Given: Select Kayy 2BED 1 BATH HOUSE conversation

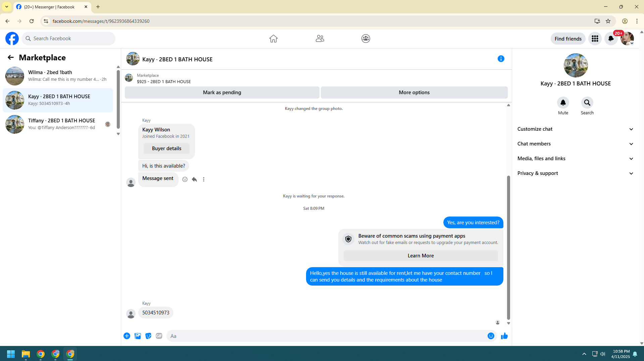Looking at the screenshot, I should tap(58, 100).
